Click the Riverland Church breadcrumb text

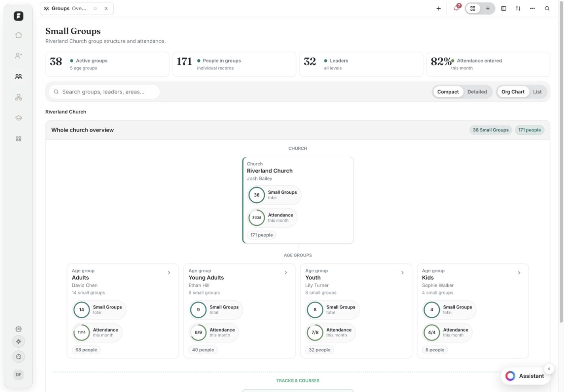coord(66,112)
